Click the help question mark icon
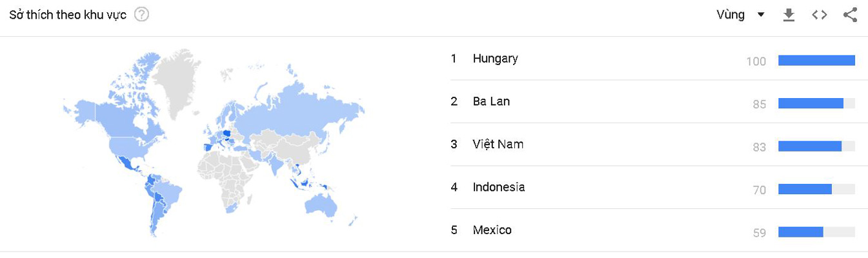868x258 pixels. click(x=141, y=14)
